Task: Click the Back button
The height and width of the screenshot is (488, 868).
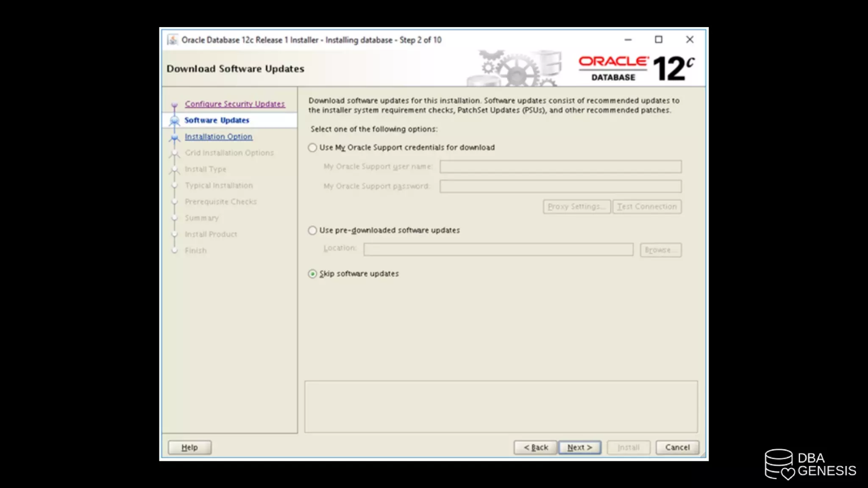Action: (535, 447)
